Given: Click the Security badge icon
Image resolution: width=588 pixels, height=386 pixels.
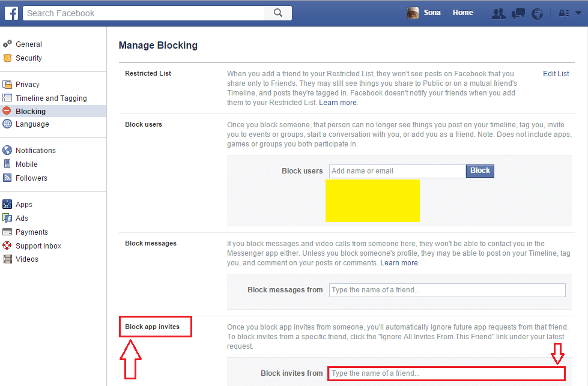Looking at the screenshot, I should [7, 58].
